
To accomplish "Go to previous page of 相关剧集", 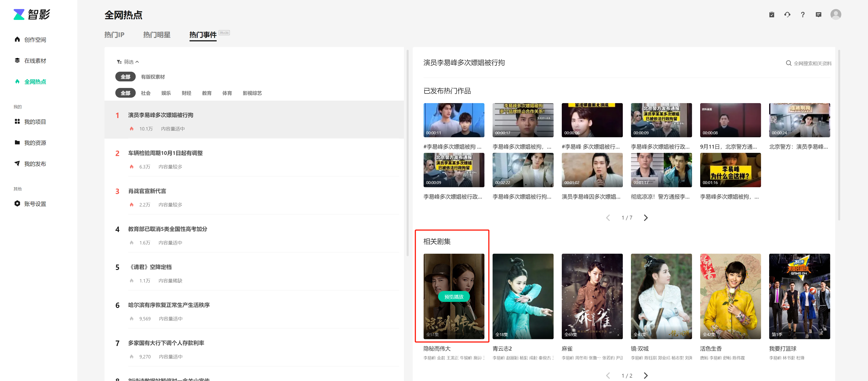I will click(x=608, y=375).
